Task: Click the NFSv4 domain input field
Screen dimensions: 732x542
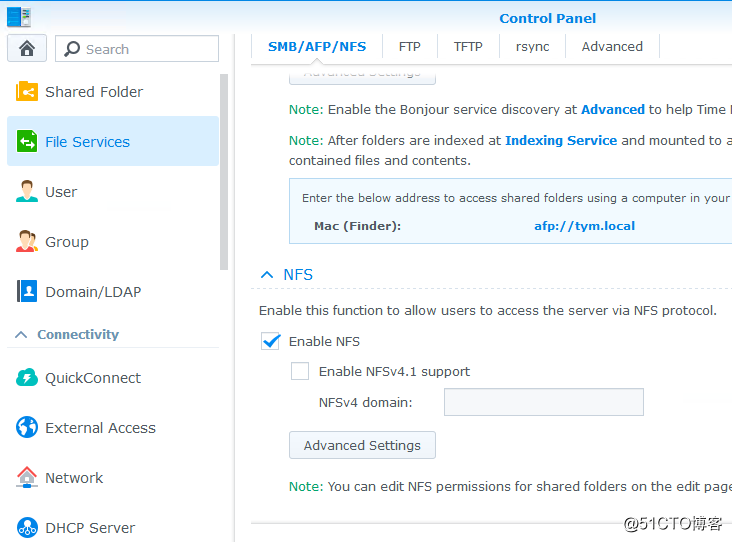Action: click(543, 402)
